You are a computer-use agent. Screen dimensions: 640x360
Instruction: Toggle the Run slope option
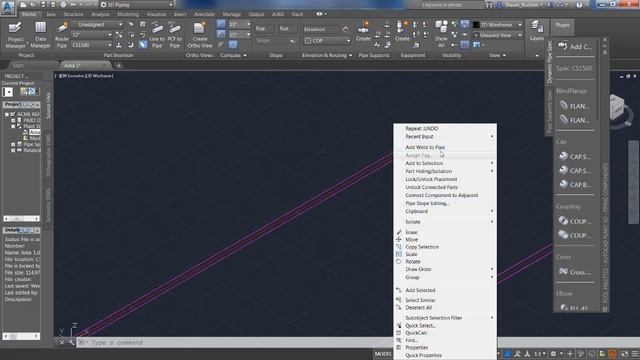[287, 29]
